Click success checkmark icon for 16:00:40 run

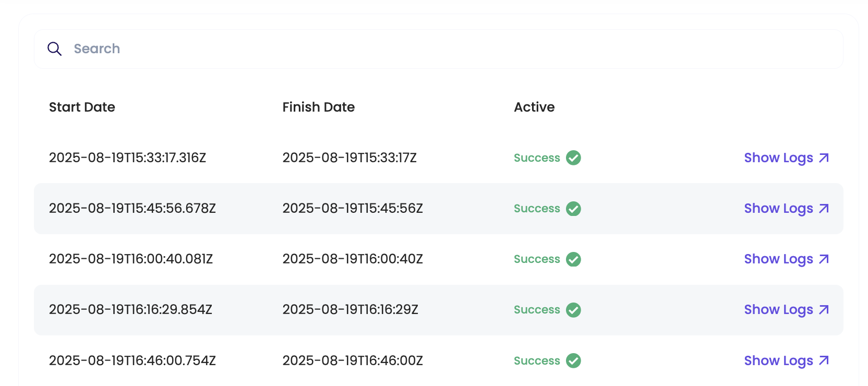pyautogui.click(x=573, y=259)
